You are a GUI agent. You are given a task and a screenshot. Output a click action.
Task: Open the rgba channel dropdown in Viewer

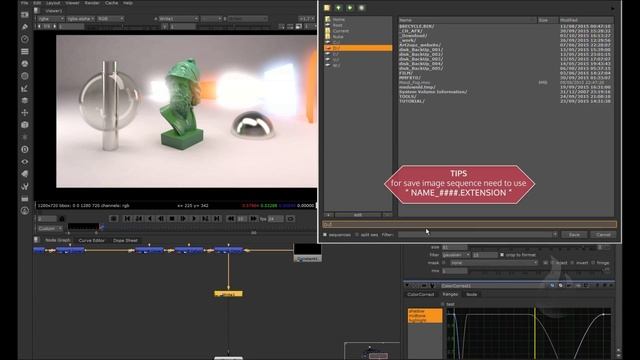51,19
